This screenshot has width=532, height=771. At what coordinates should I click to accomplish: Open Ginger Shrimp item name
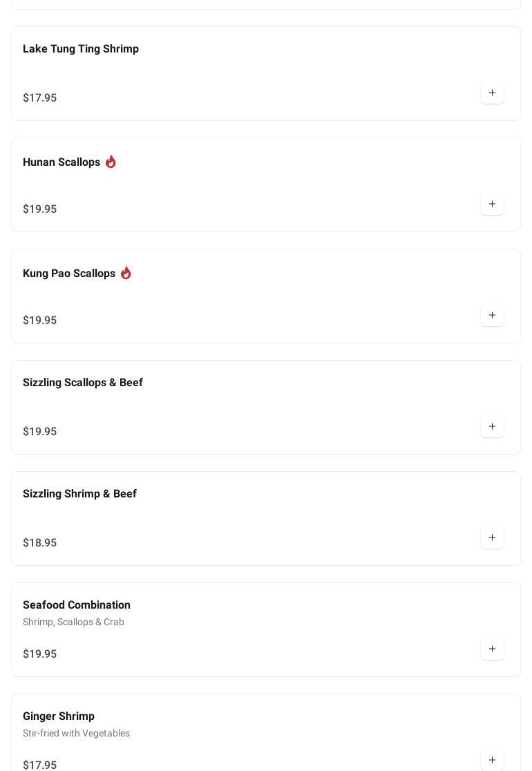tap(59, 716)
